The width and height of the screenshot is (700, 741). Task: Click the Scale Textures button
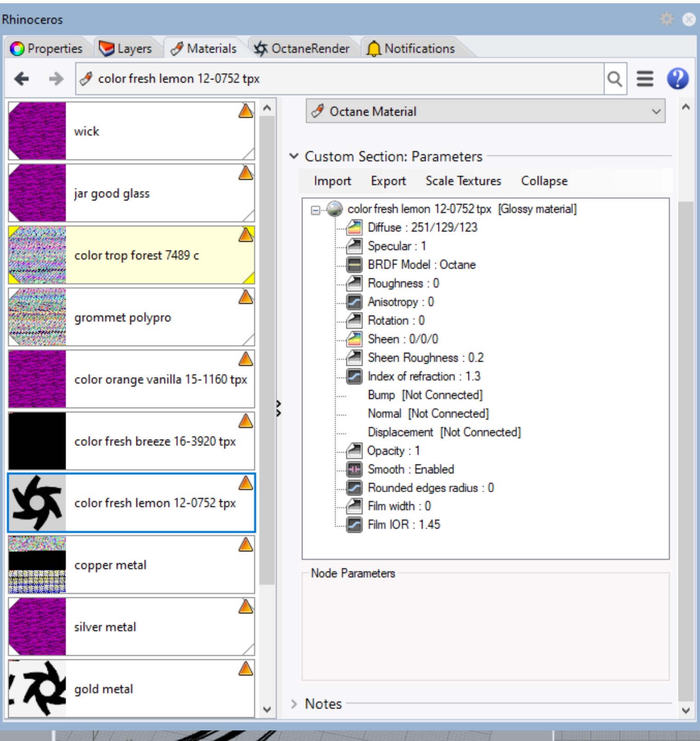(463, 181)
